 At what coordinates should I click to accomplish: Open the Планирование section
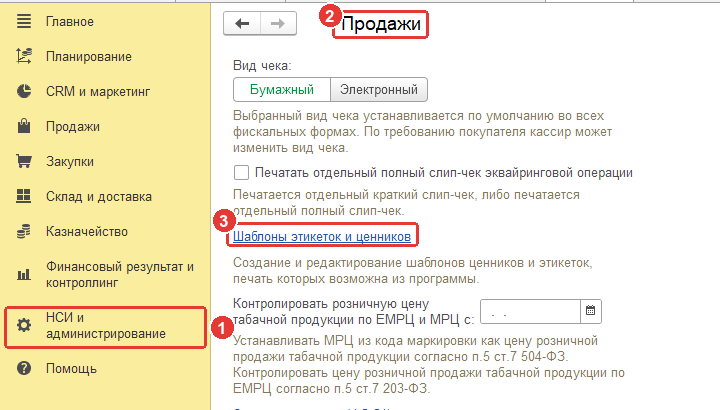tap(89, 56)
